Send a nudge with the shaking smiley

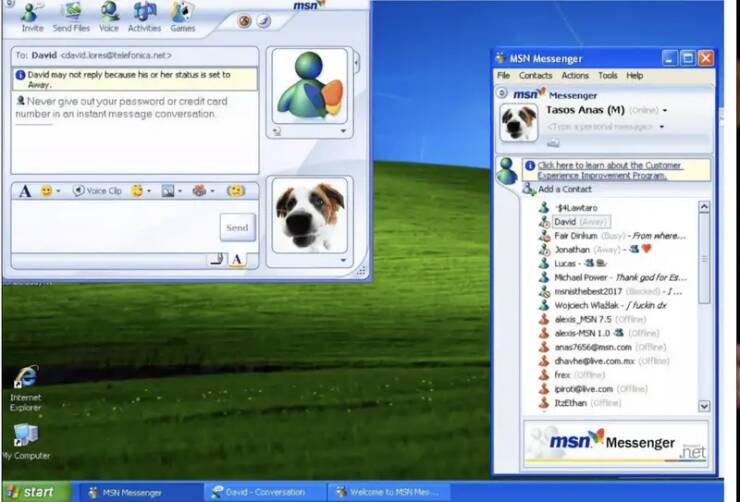point(235,191)
